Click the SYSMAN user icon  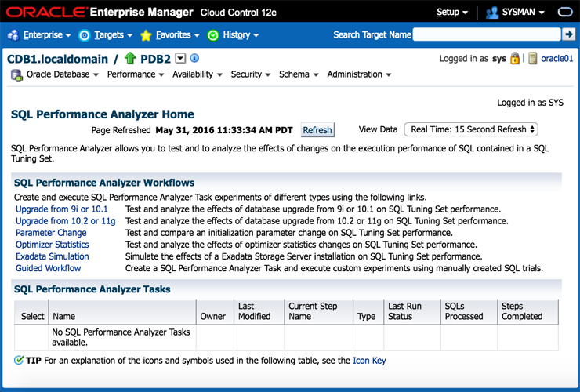tap(492, 13)
